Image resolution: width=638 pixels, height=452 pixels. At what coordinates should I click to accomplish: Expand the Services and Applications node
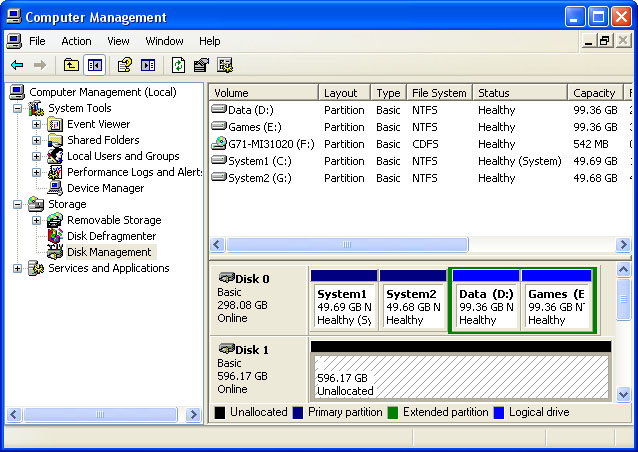17,268
